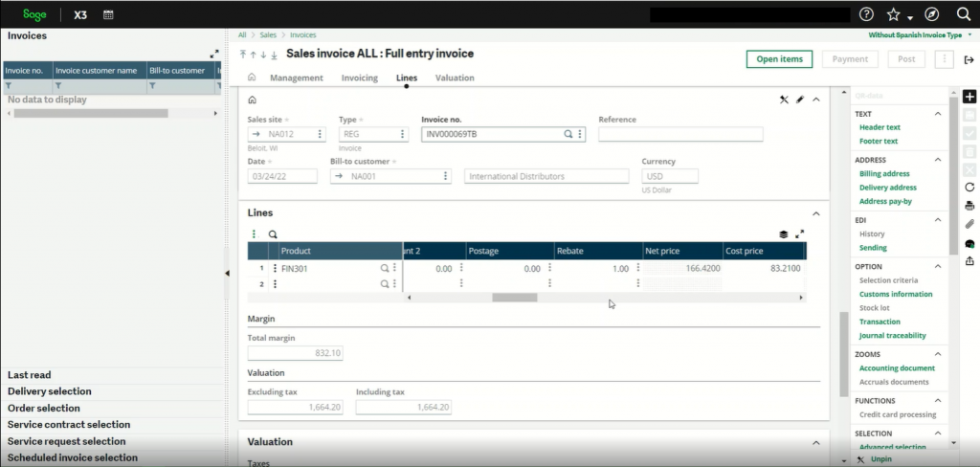Collapse the left panel with the arrow handle

coord(227,273)
